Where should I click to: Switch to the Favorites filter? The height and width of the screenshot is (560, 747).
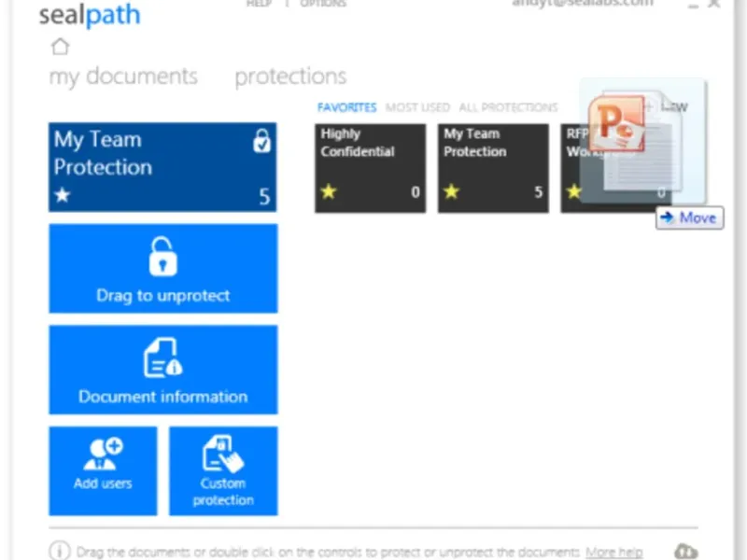pos(346,107)
